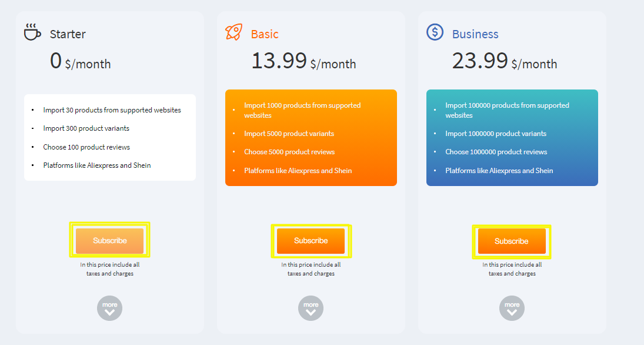Subscribe to the free Starter plan

109,241
